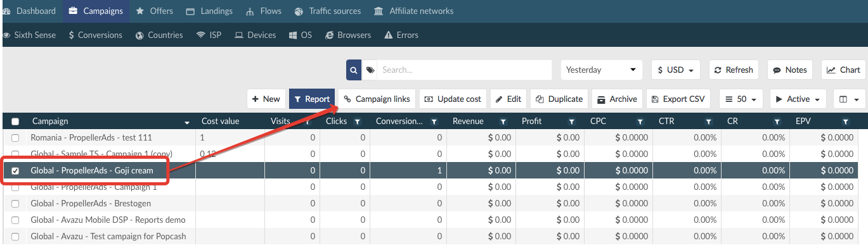Open the CR column filter icon
This screenshot has height=250, width=868.
click(777, 122)
